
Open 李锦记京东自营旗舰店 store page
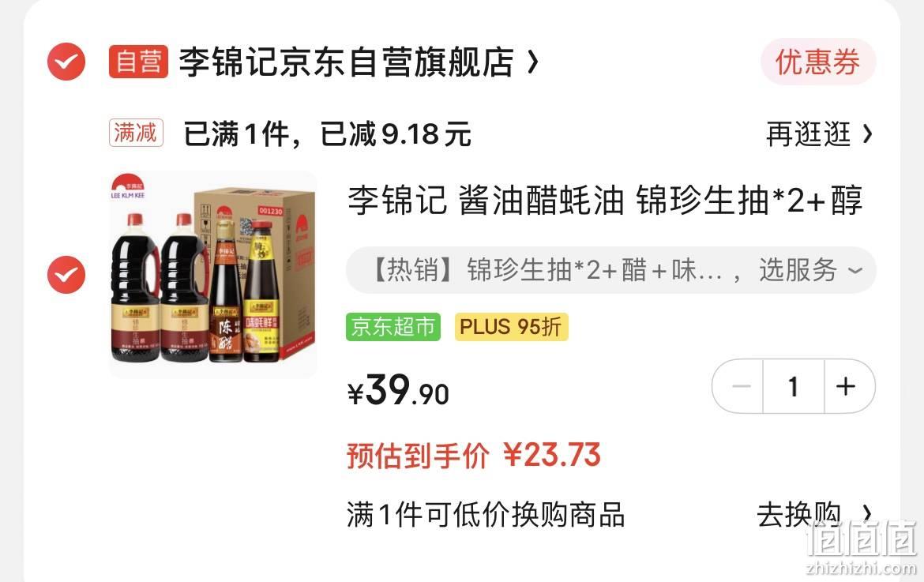click(346, 62)
